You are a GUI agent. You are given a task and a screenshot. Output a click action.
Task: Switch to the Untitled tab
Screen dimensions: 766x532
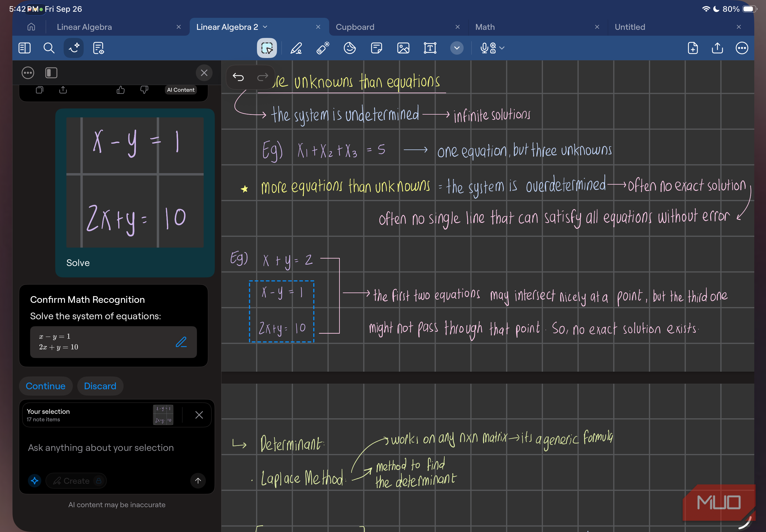(x=630, y=27)
